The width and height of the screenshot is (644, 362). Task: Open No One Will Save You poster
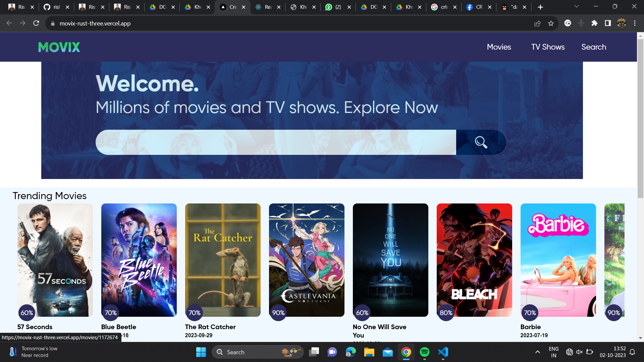point(390,260)
